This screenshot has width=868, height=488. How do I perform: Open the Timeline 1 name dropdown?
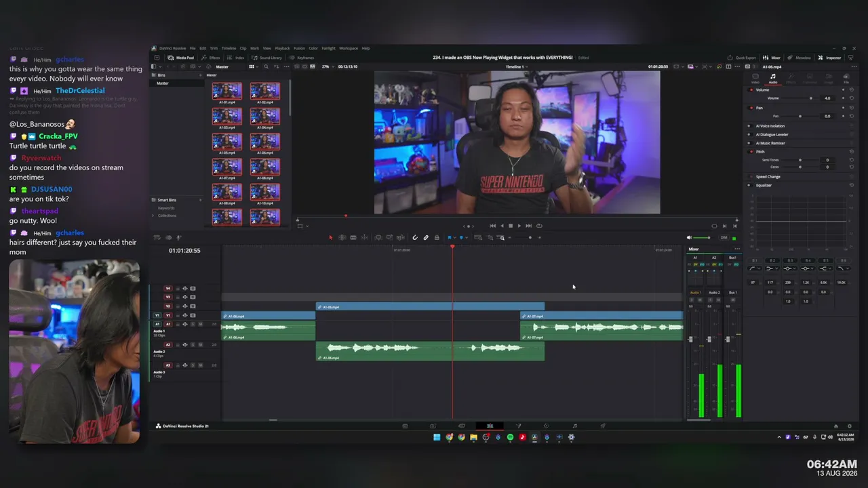click(x=516, y=66)
